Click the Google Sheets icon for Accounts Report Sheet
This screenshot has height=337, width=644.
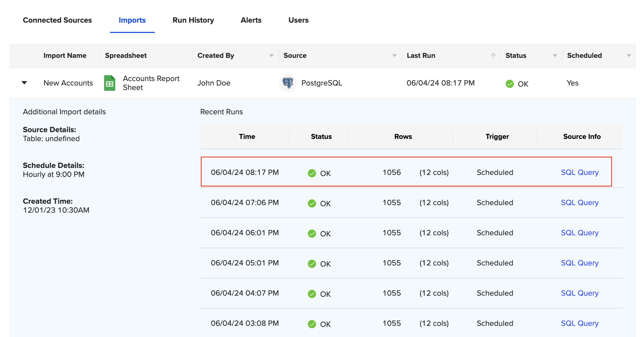click(110, 83)
